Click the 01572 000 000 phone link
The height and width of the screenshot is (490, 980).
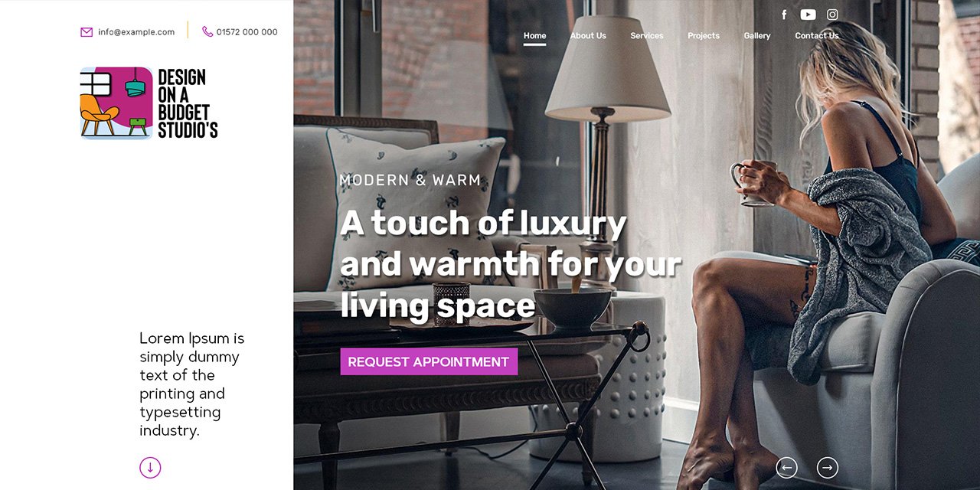click(247, 32)
